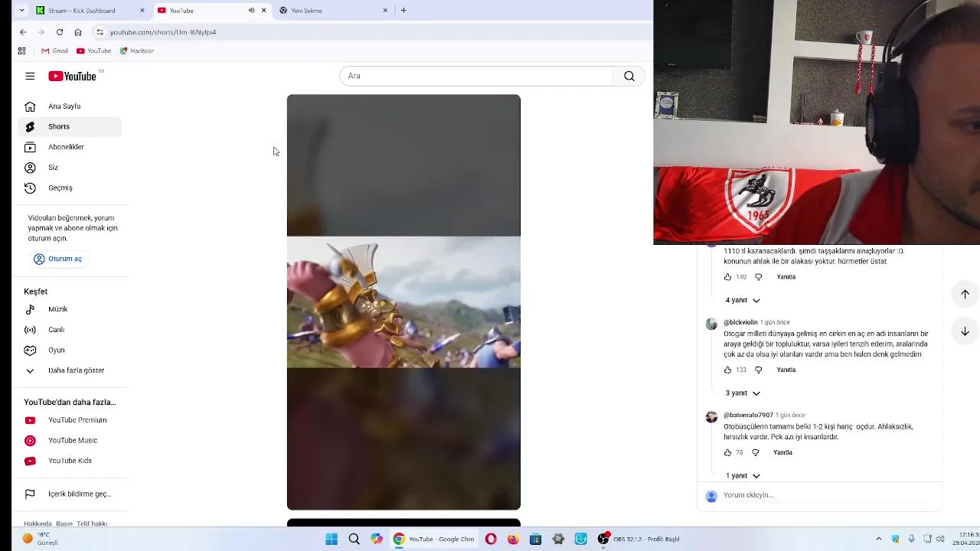Image resolution: width=980 pixels, height=551 pixels.
Task: Click @blckviolin profile avatar
Action: click(711, 324)
